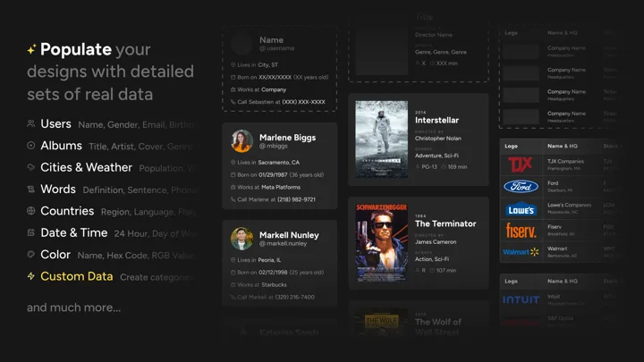
Task: Click the Albums disc icon
Action: pyautogui.click(x=30, y=146)
